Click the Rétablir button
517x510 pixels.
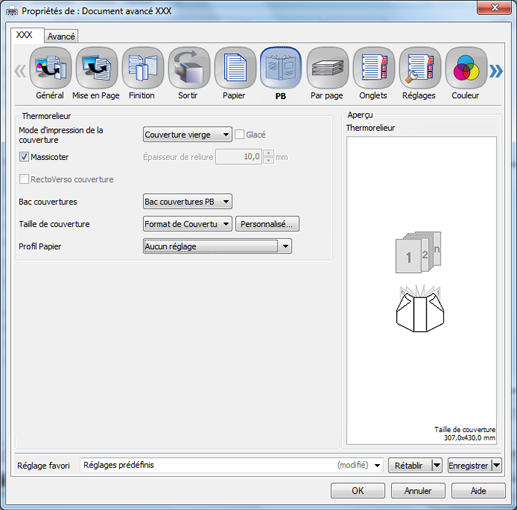(x=410, y=465)
